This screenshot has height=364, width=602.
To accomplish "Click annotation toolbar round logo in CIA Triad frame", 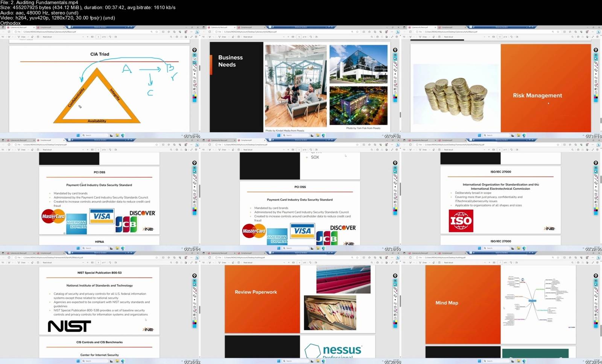I will coord(195,50).
